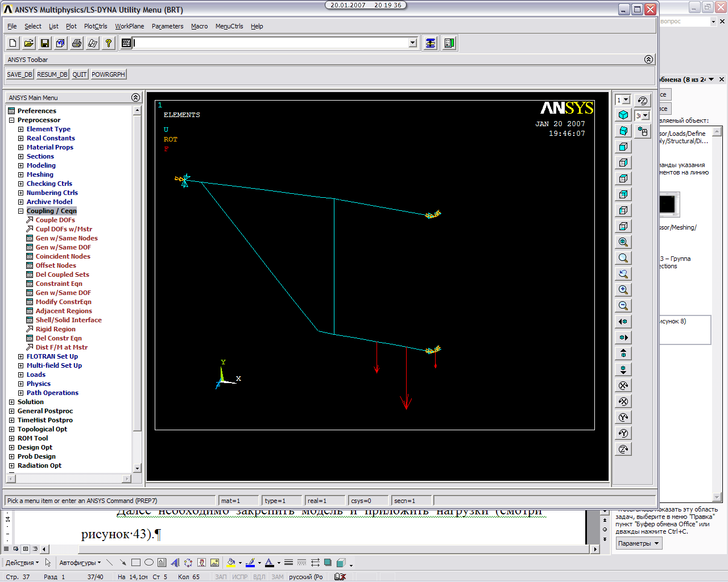Click Zoom Out minus magnifier
This screenshot has height=582, width=728.
coord(623,306)
